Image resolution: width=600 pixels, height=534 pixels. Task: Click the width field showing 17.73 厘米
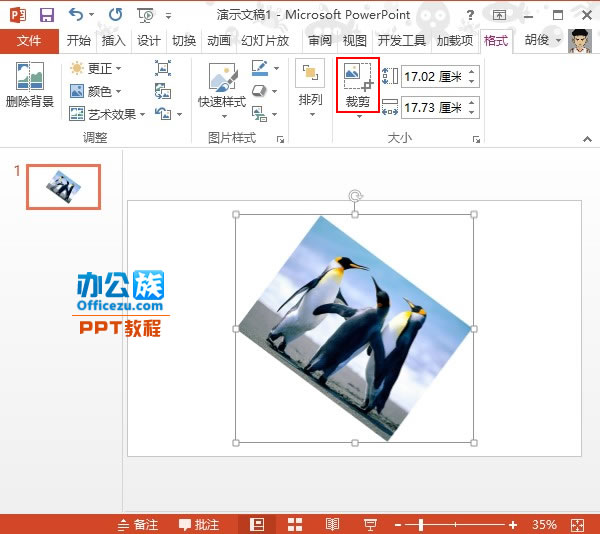(x=434, y=107)
